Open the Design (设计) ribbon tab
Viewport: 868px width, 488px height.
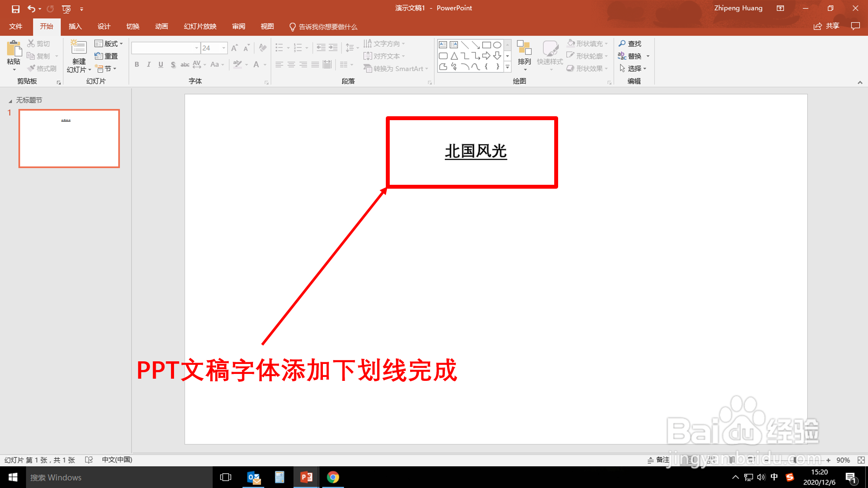(104, 26)
